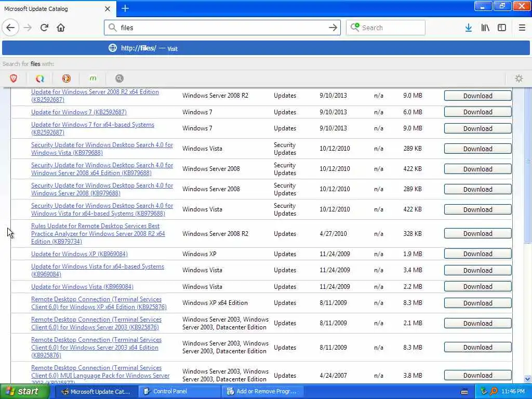
Task: Search files with the Brave engine icon
Action: tap(14, 78)
